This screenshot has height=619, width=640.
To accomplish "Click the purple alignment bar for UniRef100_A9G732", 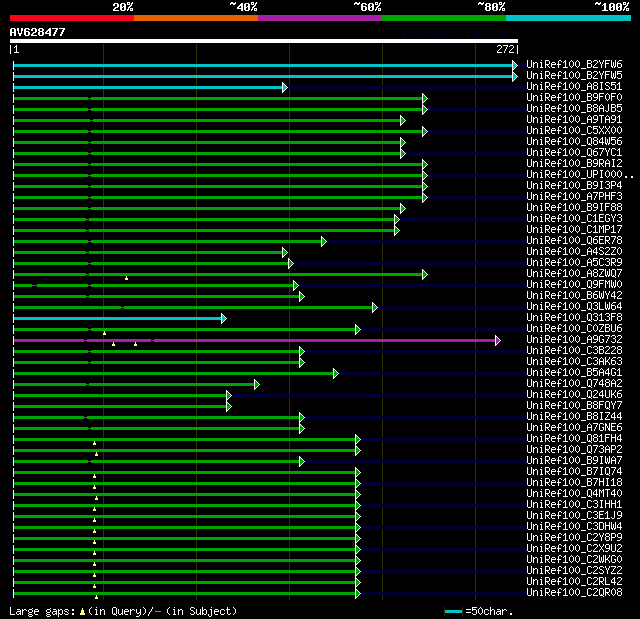I will [254, 340].
